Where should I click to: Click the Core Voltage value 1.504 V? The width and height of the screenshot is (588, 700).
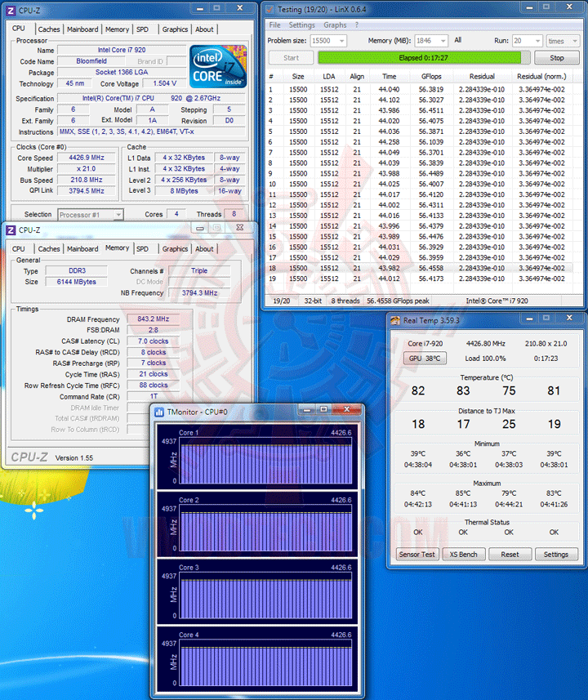(x=165, y=83)
